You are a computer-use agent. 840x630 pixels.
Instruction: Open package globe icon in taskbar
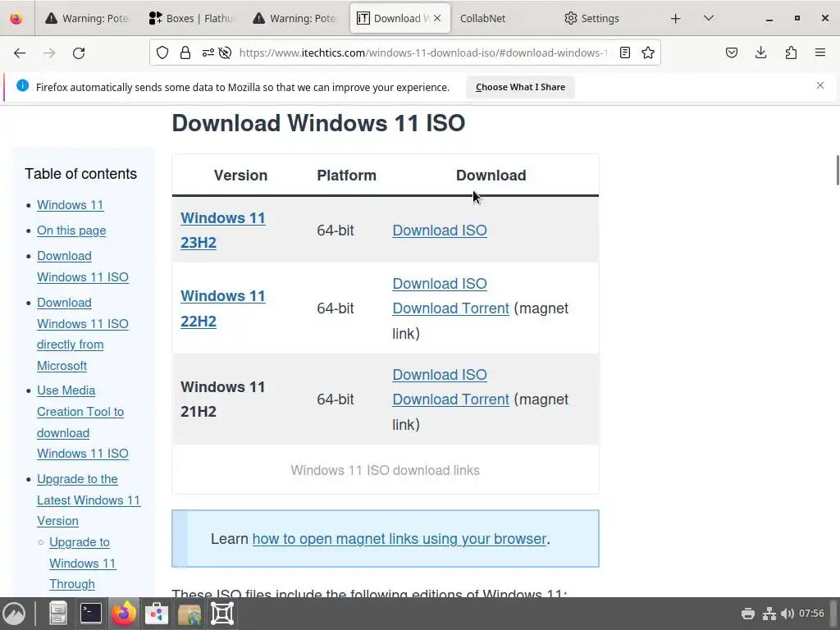point(189,614)
